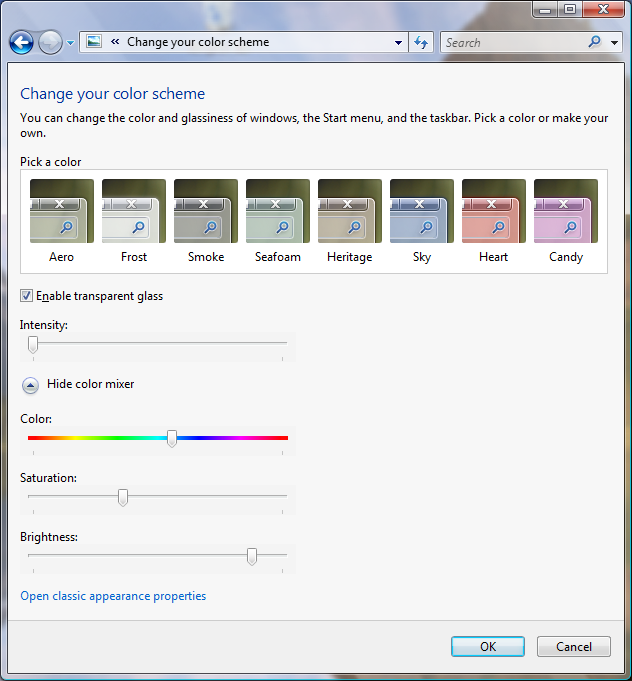Click 'Change your color scheme' address text
Image resolution: width=632 pixels, height=681 pixels.
click(x=198, y=42)
